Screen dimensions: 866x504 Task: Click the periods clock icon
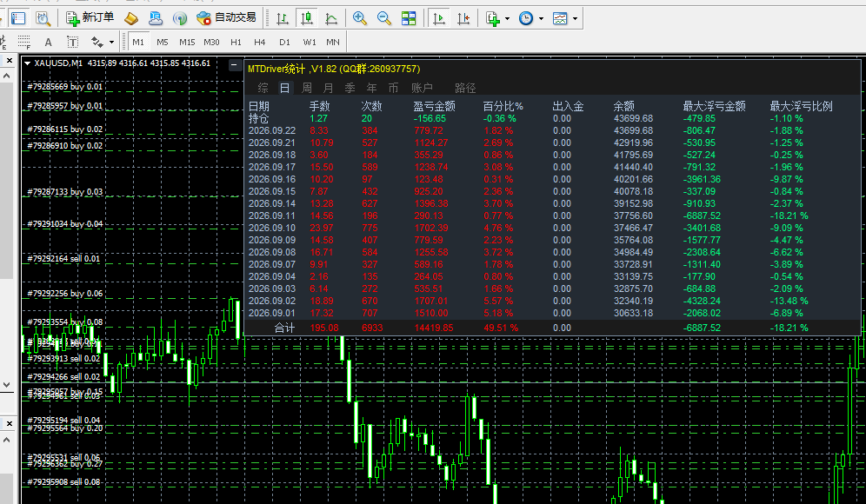click(526, 18)
